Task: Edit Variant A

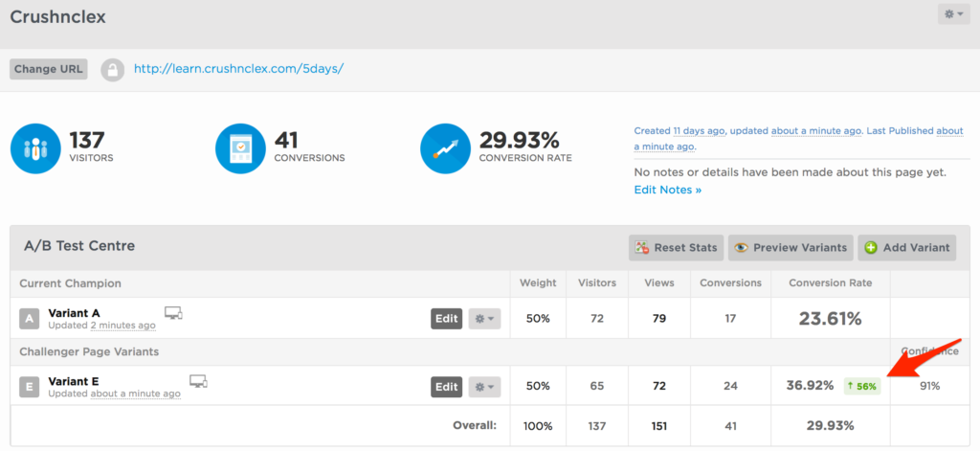Action: pos(446,319)
